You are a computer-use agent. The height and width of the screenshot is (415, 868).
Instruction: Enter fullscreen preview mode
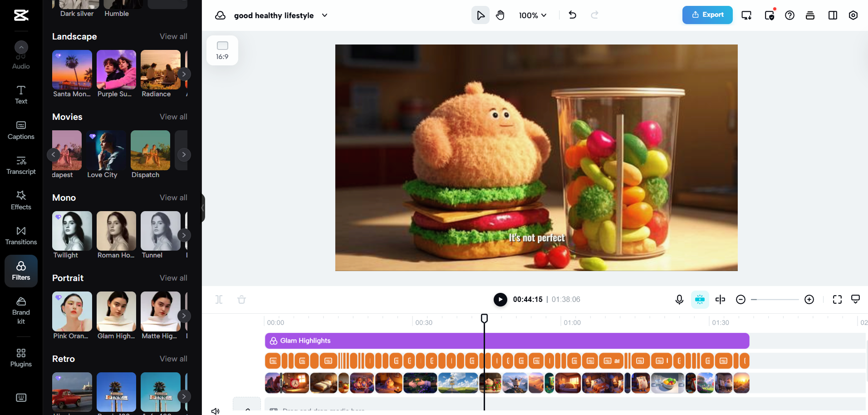(x=837, y=299)
